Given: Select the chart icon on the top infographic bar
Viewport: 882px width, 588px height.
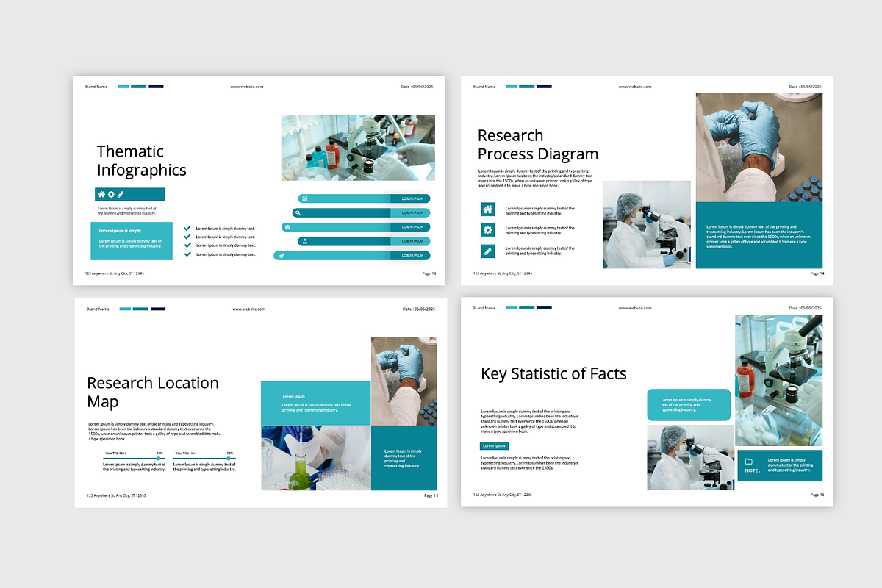Looking at the screenshot, I should tap(304, 198).
